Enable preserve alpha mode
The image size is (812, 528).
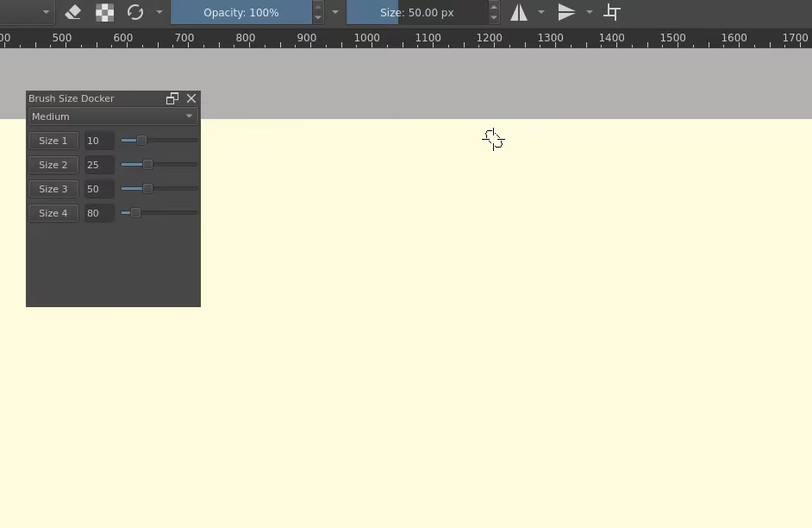pos(104,12)
